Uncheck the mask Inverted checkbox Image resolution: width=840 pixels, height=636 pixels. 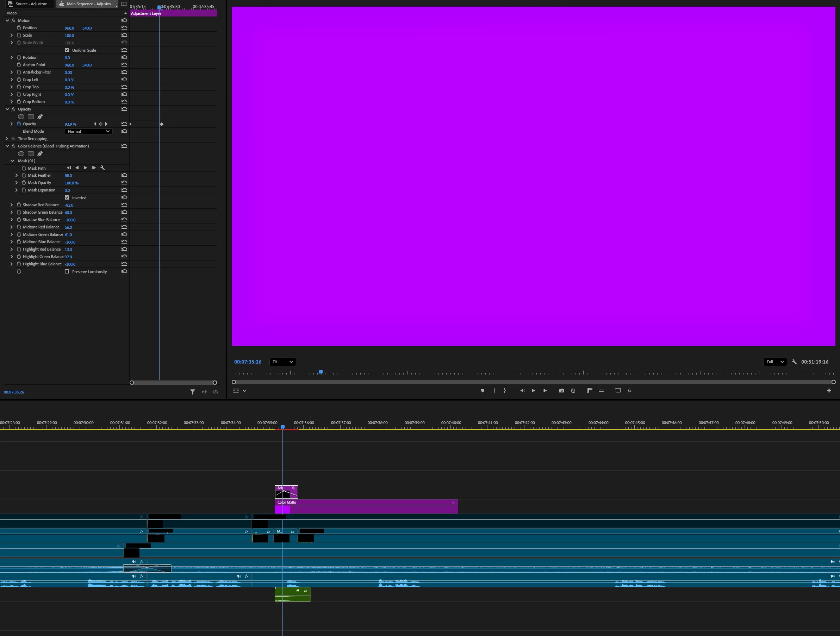pos(67,198)
